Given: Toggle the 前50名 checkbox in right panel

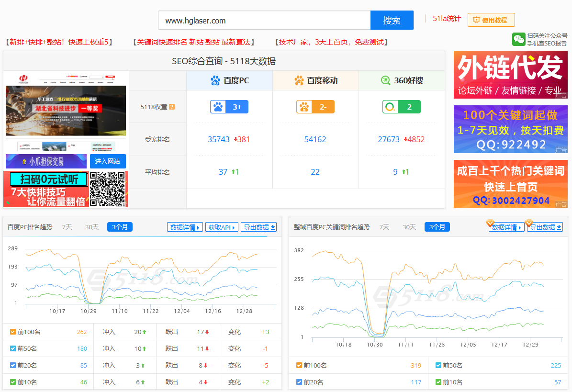Looking at the screenshot, I should (438, 365).
